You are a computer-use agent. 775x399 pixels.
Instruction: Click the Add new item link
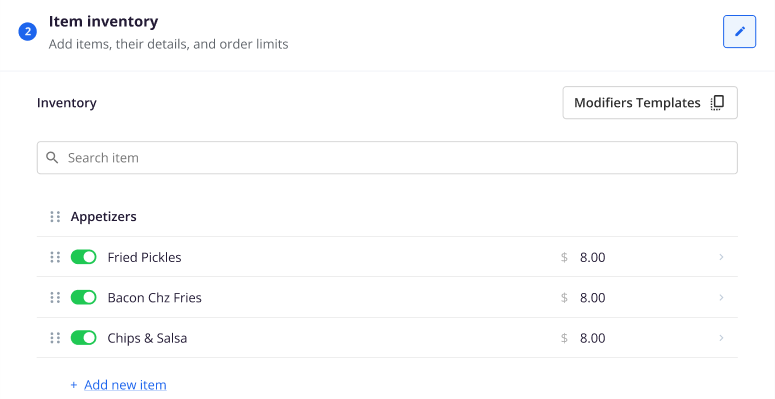125,385
